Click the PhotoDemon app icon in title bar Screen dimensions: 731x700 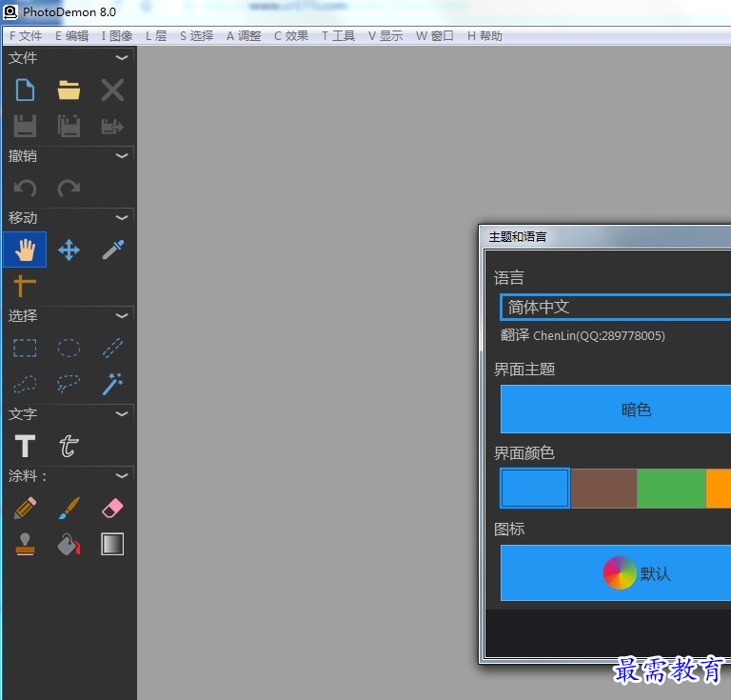pyautogui.click(x=10, y=12)
